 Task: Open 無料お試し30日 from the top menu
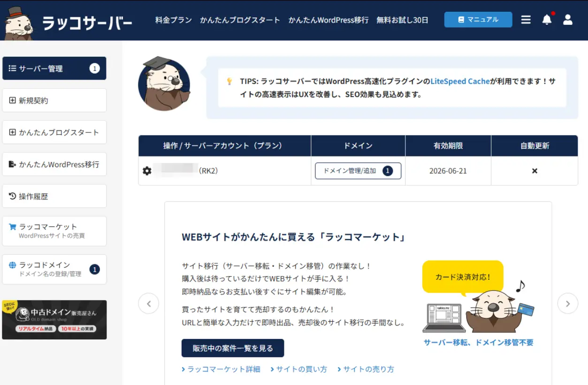[x=402, y=20]
